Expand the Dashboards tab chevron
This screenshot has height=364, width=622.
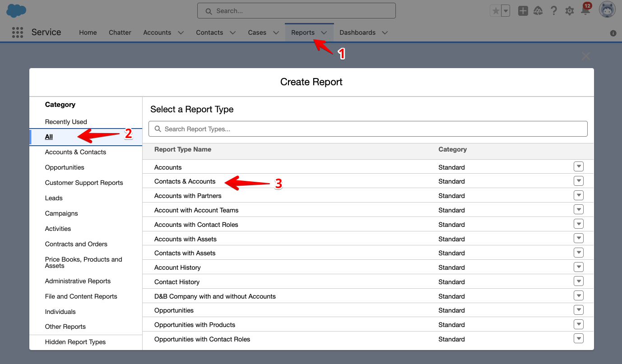(385, 32)
